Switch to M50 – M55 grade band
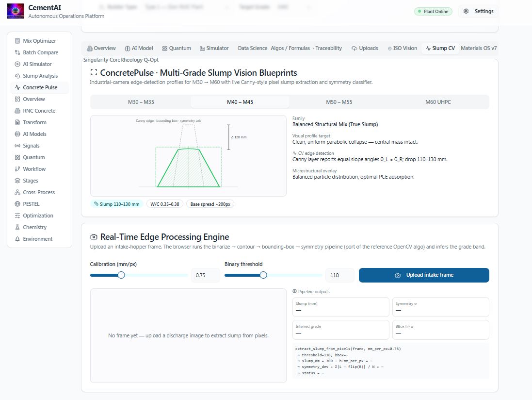This screenshot has height=400, width=532. (x=339, y=102)
